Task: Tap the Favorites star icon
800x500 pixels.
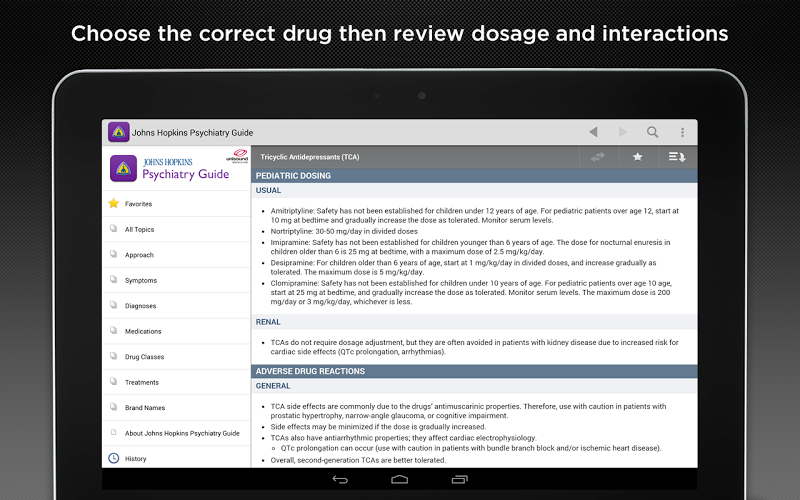Action: (114, 203)
